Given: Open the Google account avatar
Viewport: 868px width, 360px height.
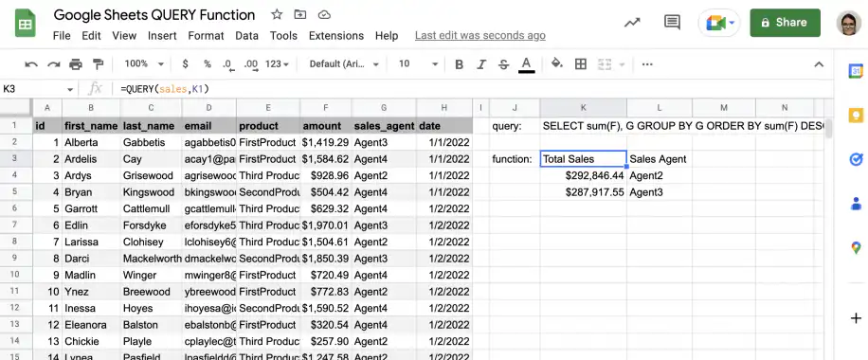Looking at the screenshot, I should click(849, 23).
